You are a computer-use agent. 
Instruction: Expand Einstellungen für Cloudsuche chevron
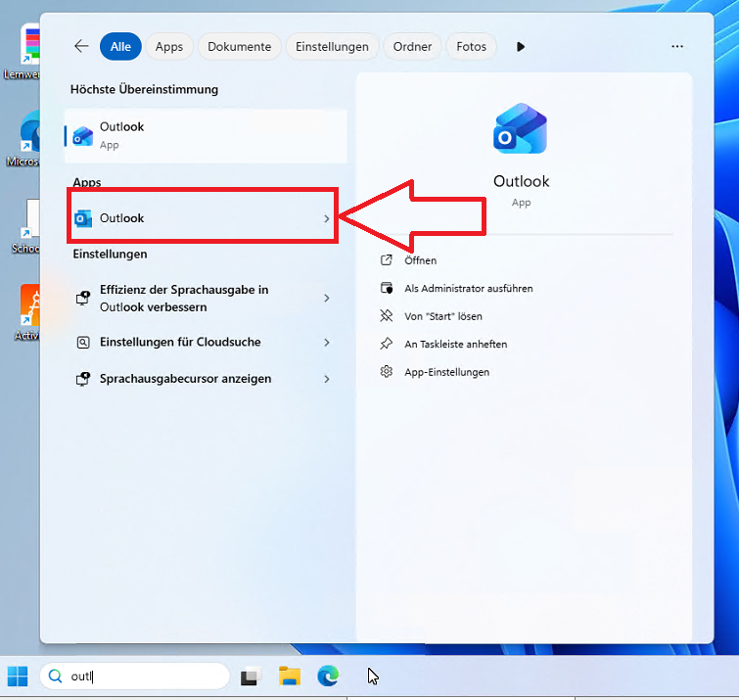pyautogui.click(x=327, y=343)
